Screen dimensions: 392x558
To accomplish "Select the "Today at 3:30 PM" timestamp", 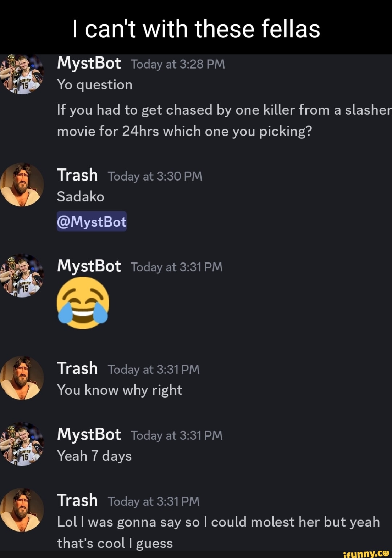I will (155, 176).
